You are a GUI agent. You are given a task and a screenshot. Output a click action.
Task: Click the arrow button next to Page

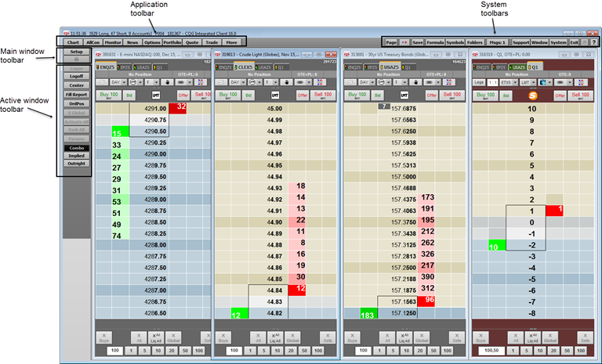pos(404,41)
